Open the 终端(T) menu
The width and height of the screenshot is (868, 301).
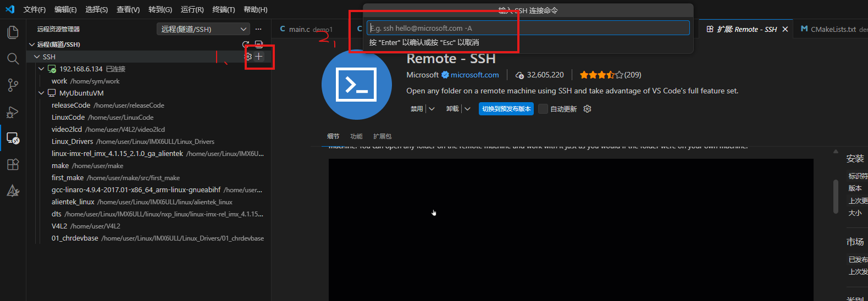pyautogui.click(x=224, y=9)
